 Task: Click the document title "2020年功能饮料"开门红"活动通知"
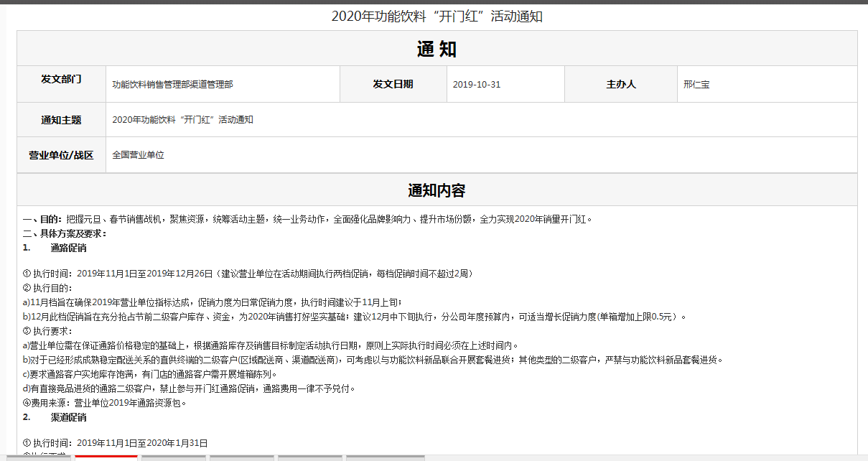pos(437,17)
